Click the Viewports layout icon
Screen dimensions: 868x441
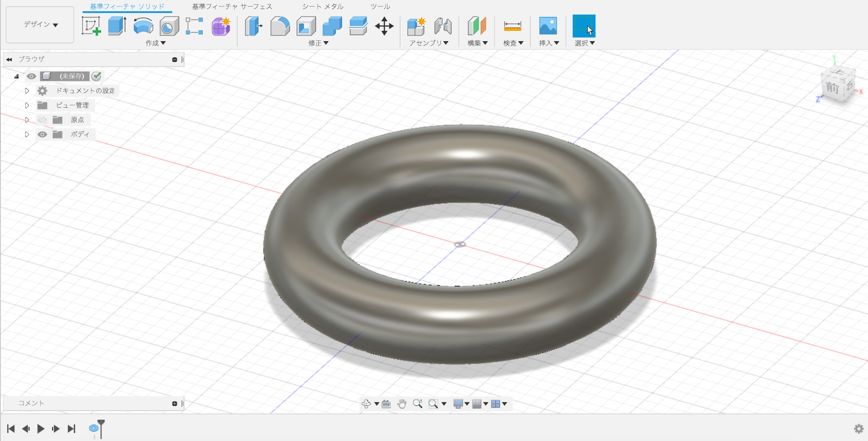click(495, 404)
